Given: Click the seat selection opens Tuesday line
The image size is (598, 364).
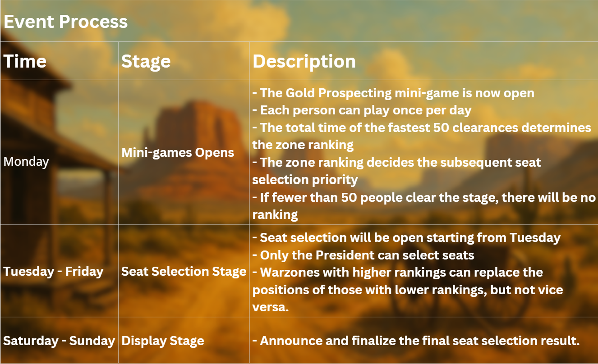Looking at the screenshot, I should click(x=406, y=237).
